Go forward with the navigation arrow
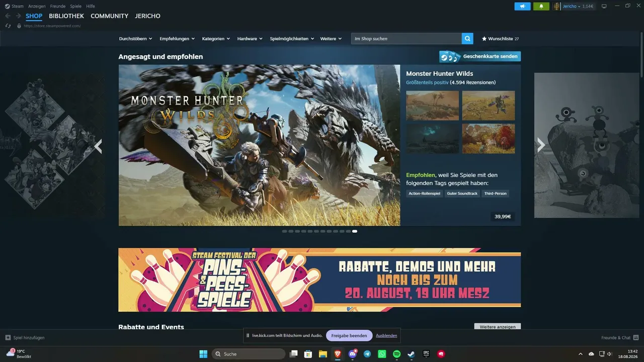Screen dimensions: 644x362 18,16
